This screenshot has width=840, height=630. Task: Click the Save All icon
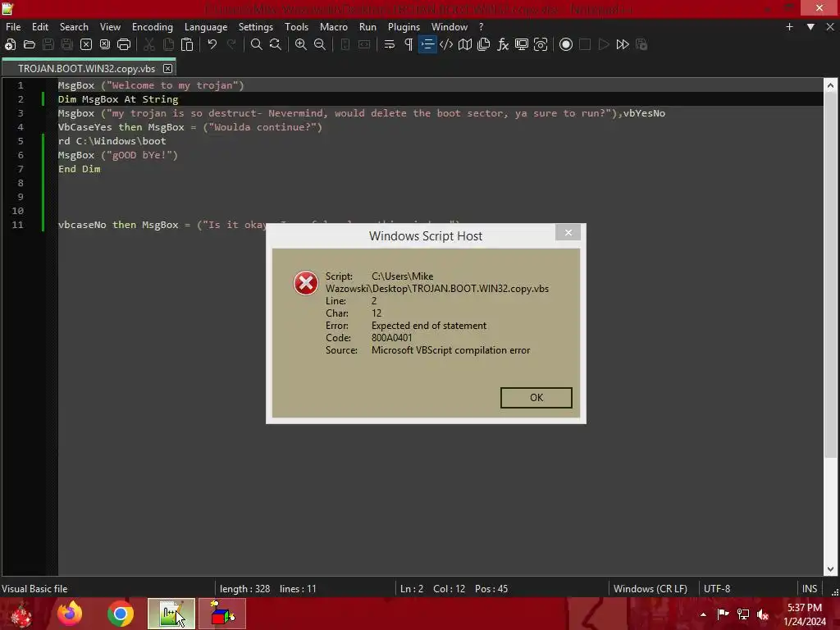[x=67, y=44]
